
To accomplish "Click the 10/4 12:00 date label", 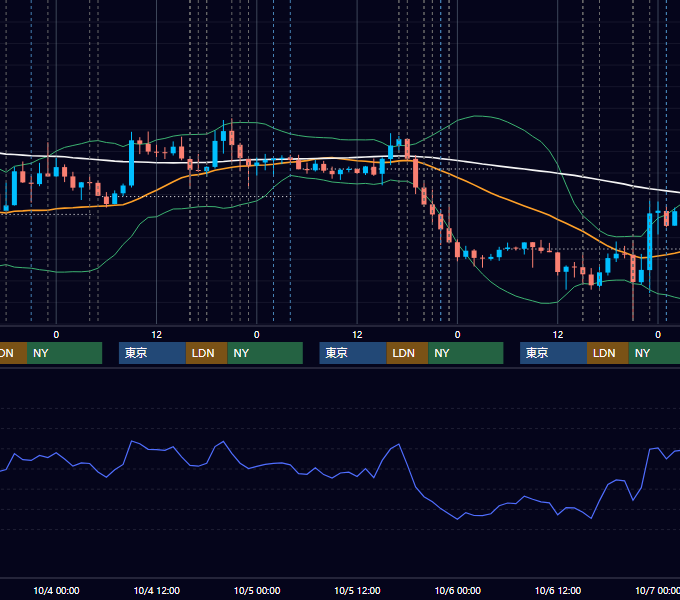I will (157, 590).
